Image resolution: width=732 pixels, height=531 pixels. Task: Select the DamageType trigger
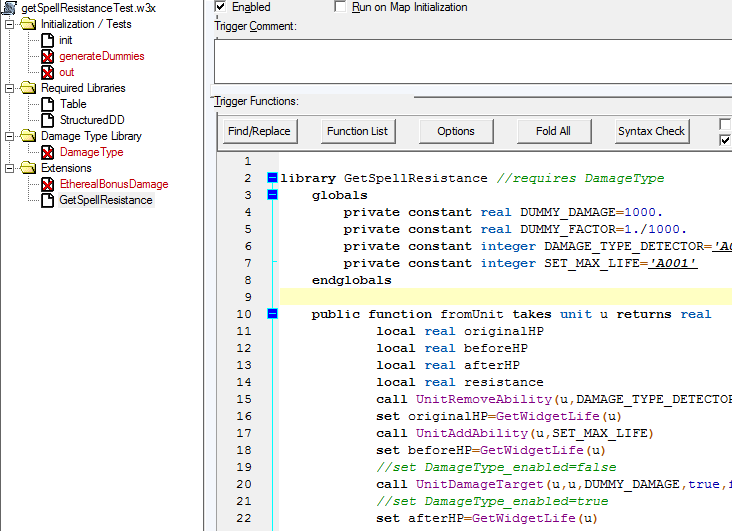point(92,152)
